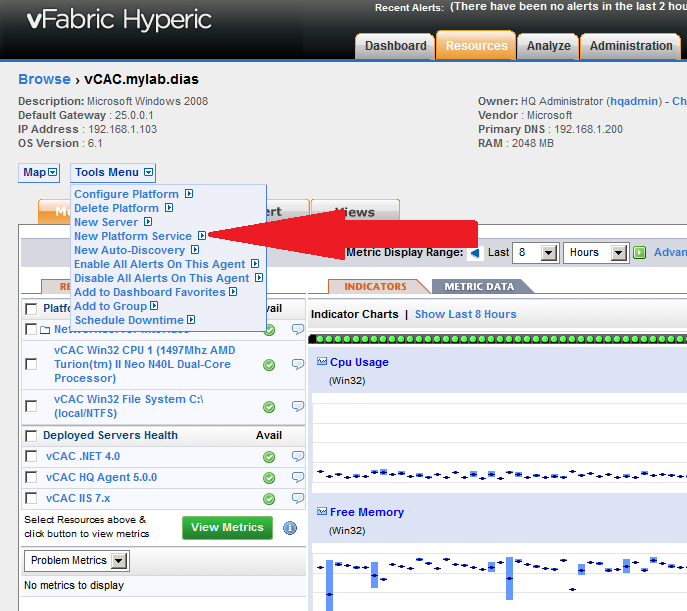Screen dimensions: 687x611
Task: Switch to the METRIC DATA tab
Action: tap(479, 286)
